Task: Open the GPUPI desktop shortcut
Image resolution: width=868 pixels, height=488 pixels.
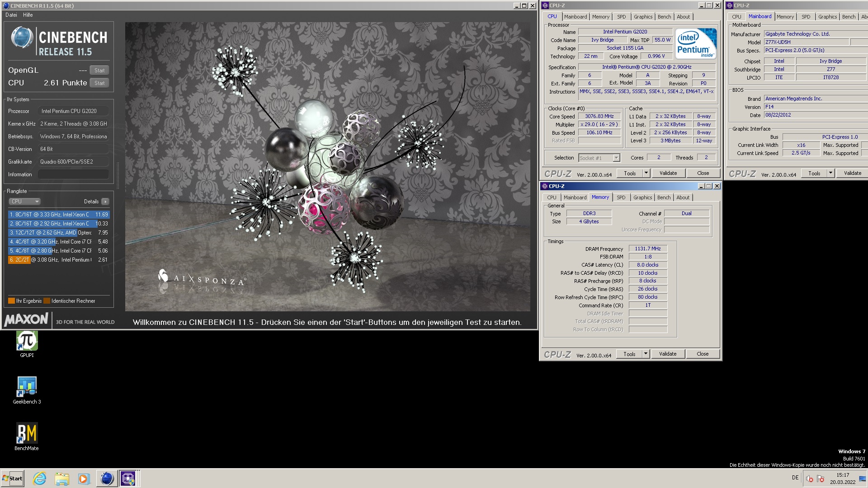Action: [27, 344]
